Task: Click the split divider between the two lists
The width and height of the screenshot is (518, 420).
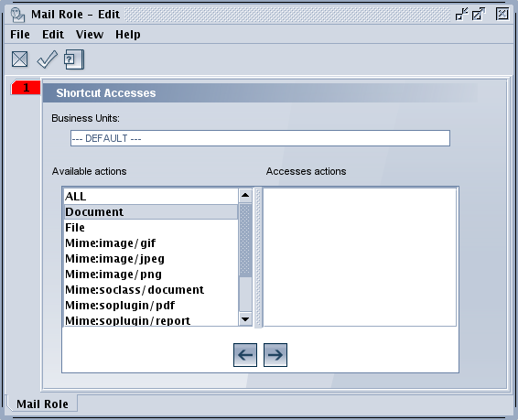Action: point(258,257)
